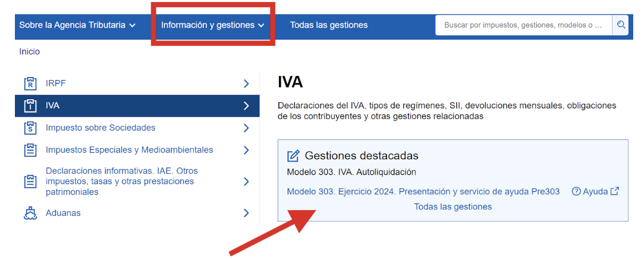Select Aduanas in the side menu
Image resolution: width=644 pixels, height=259 pixels.
pyautogui.click(x=137, y=213)
